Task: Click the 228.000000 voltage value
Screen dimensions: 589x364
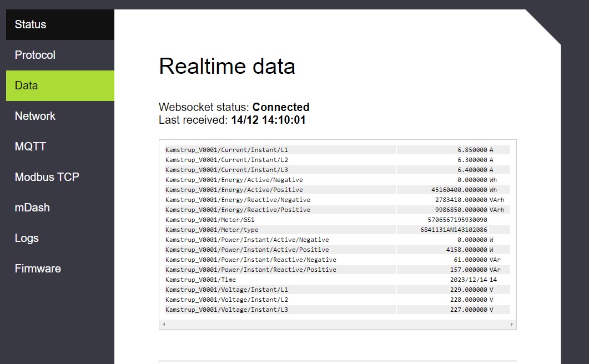Action: click(x=469, y=300)
